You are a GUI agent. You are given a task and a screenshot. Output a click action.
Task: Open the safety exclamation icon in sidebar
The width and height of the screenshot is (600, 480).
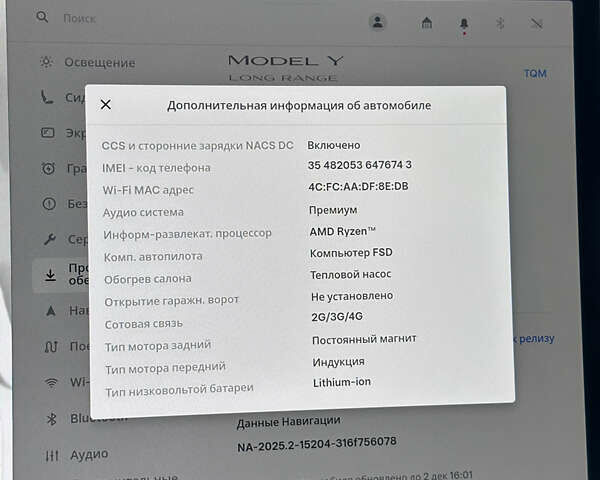point(48,204)
